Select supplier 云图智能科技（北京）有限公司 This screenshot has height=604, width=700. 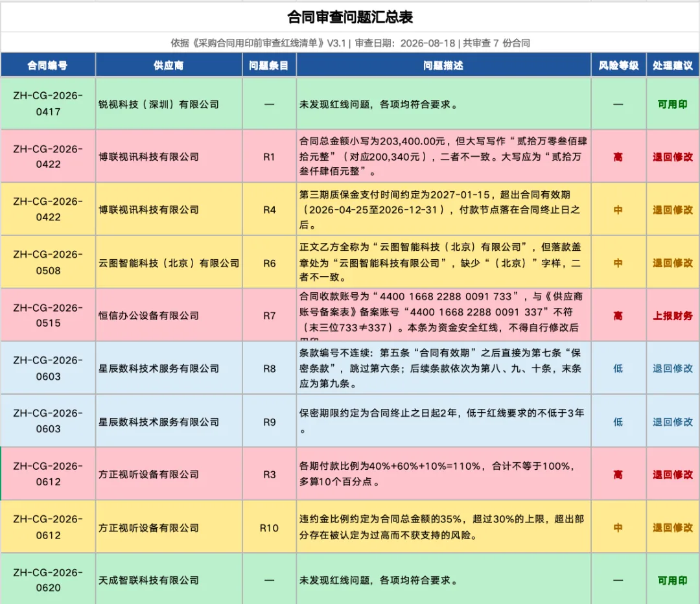point(169,262)
